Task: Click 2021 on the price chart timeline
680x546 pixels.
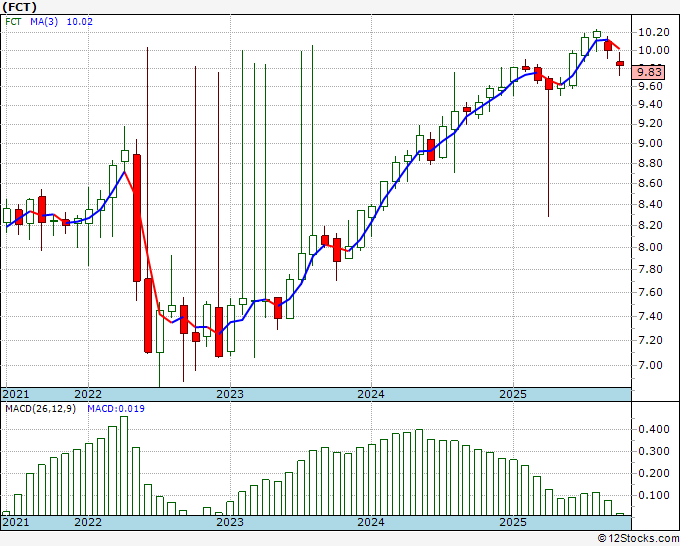Action: tap(16, 394)
